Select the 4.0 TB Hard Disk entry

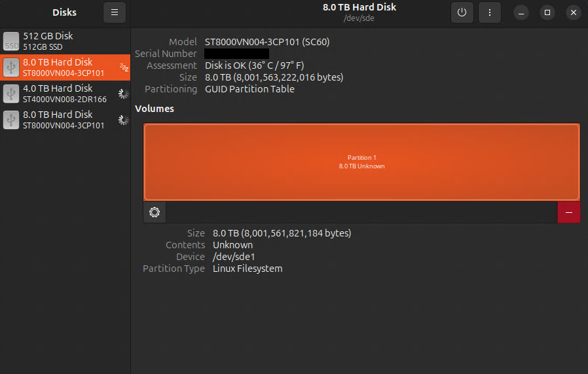click(x=65, y=94)
